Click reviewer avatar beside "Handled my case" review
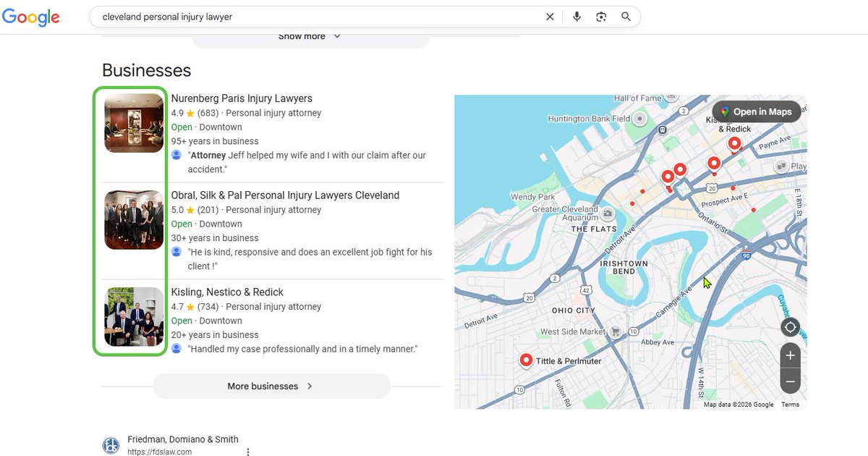Screen dimensions: 868x456 pyautogui.click(x=176, y=349)
